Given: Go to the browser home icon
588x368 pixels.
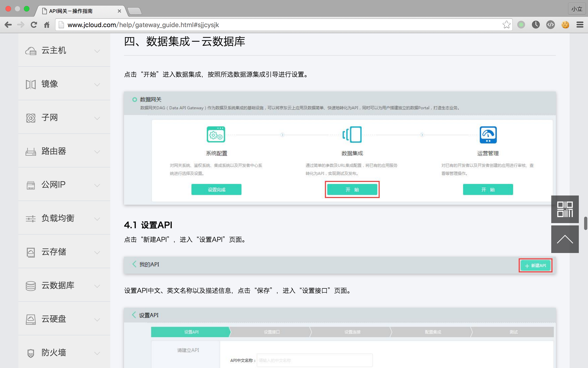Looking at the screenshot, I should (47, 25).
